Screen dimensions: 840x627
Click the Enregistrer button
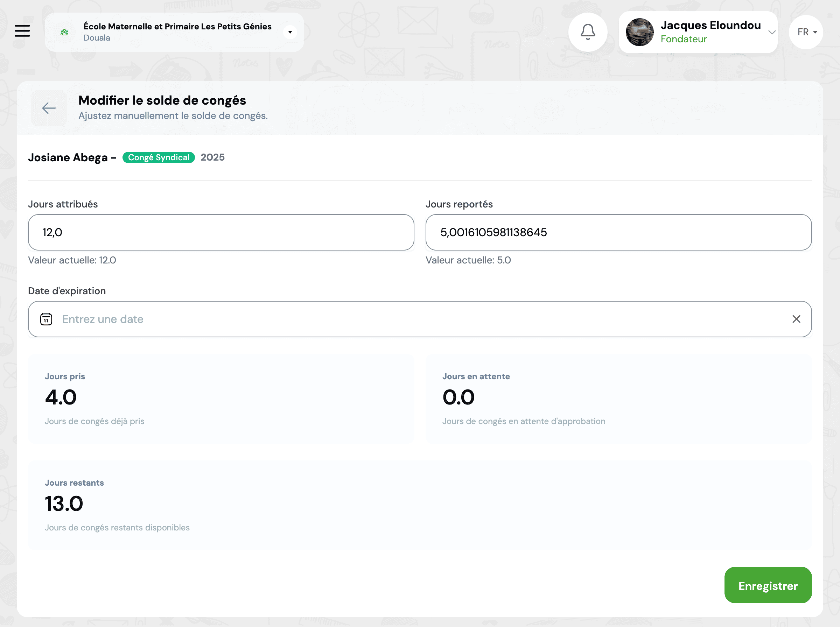(x=768, y=585)
